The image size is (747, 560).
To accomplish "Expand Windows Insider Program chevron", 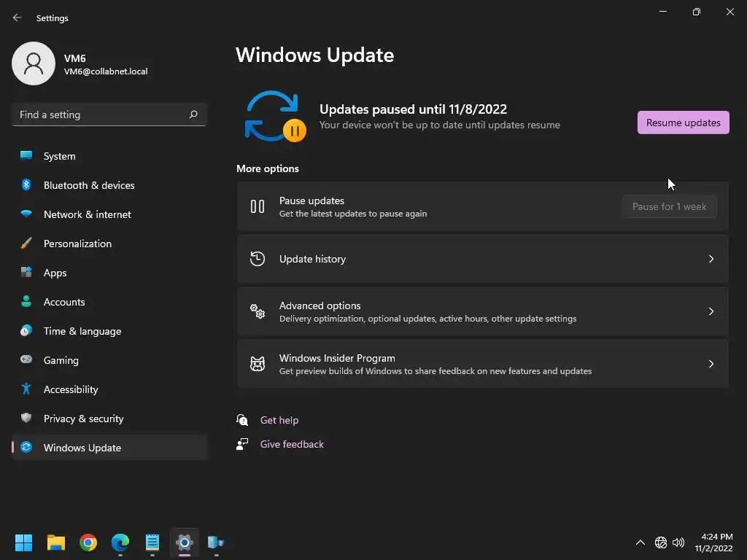I will tap(711, 364).
